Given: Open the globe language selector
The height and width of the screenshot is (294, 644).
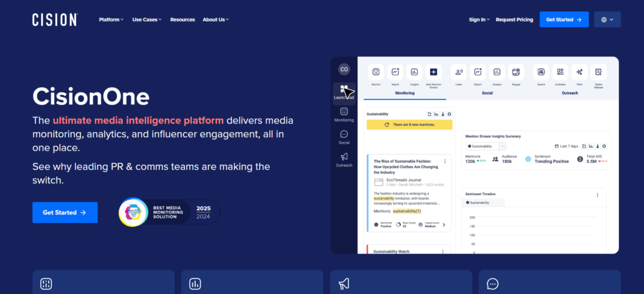Looking at the screenshot, I should [607, 20].
